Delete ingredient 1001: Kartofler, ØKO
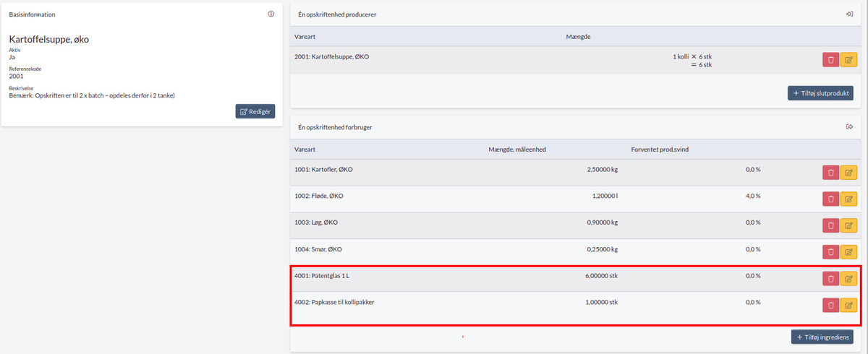This screenshot has height=354, width=868. tap(830, 173)
